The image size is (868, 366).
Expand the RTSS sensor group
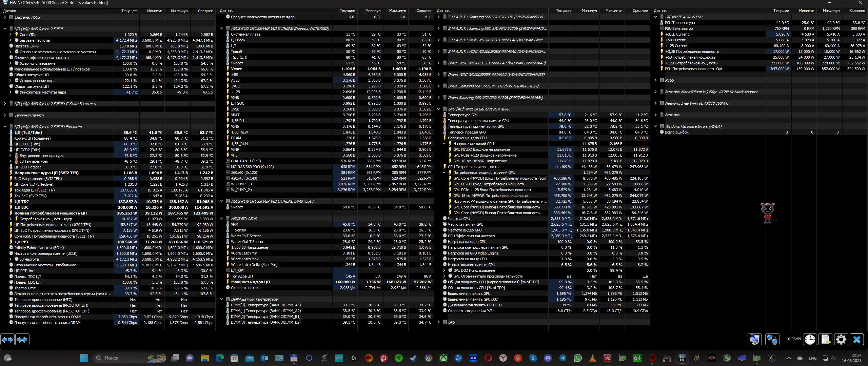[655, 80]
